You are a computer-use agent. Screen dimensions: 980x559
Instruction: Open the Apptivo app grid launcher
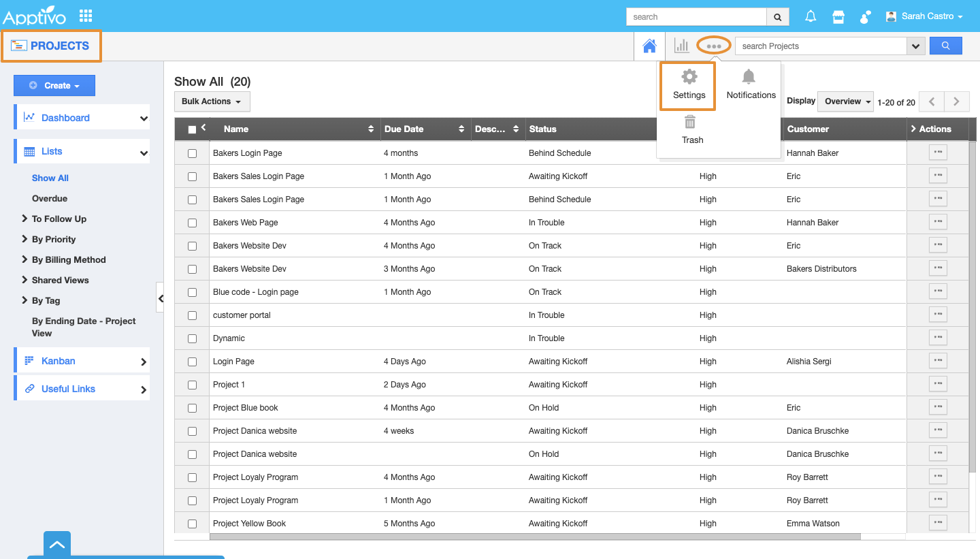[86, 16]
